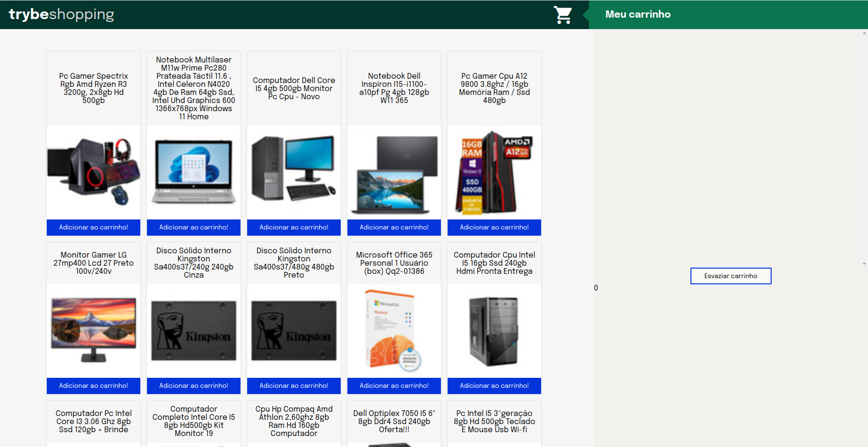Select Monitor Gamer LG 27mp400 title
Screen dimensions: 868x447
(94, 263)
